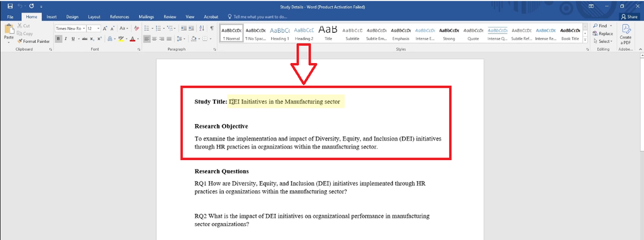
Task: Click the Decrease Indent icon
Action: point(184,28)
